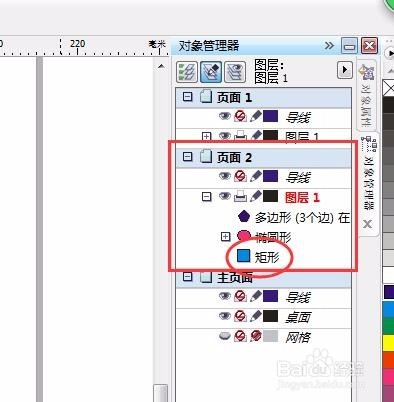Toggle printer icon of 页面 1 图层 1
394x402 pixels.
240,135
